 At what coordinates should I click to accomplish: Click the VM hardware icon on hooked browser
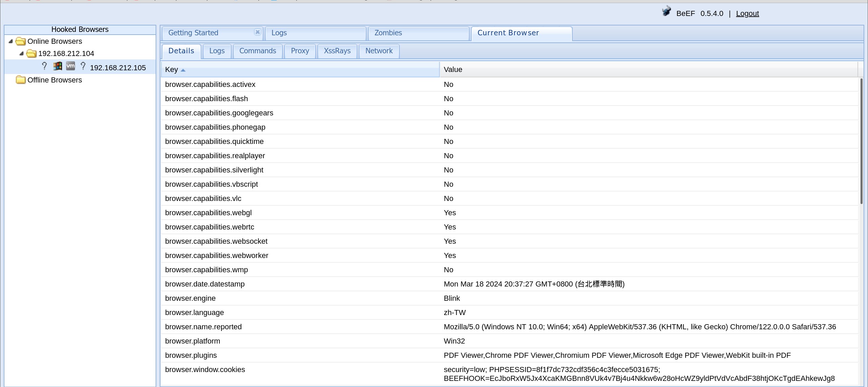pyautogui.click(x=71, y=66)
